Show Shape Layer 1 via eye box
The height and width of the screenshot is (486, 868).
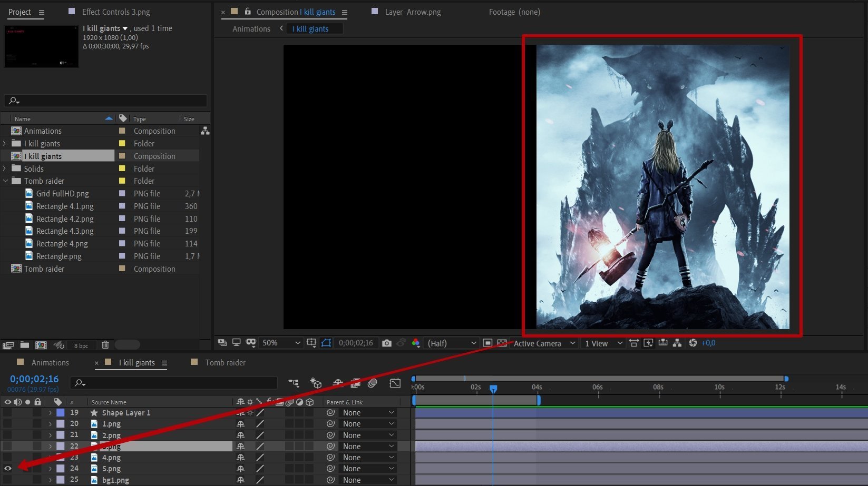(x=7, y=413)
